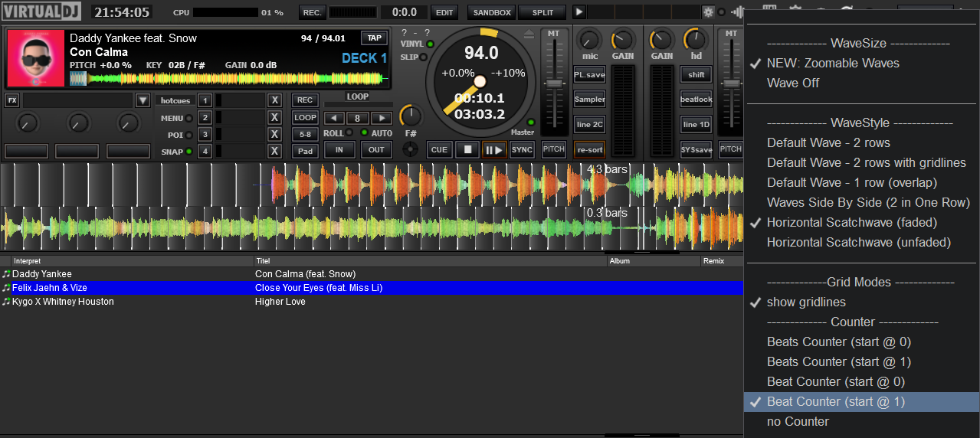Eject track with the eject icon
980x438 pixels.
(529, 34)
